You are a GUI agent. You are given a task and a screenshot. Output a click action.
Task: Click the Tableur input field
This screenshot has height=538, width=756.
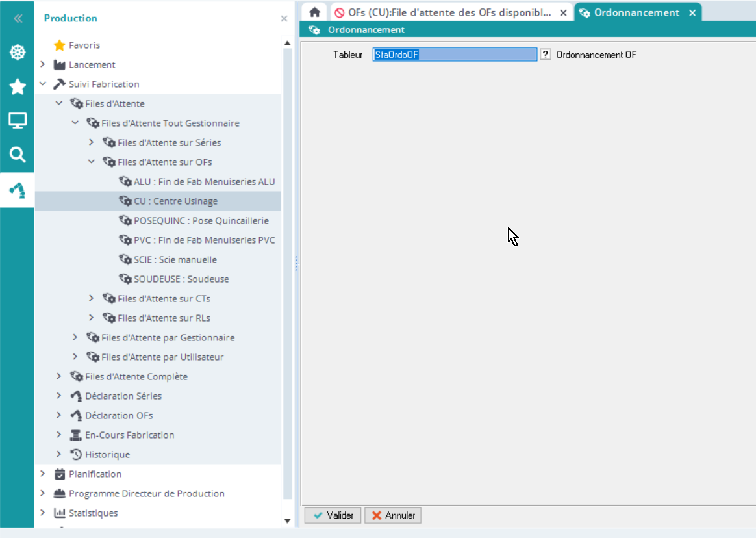tap(455, 55)
